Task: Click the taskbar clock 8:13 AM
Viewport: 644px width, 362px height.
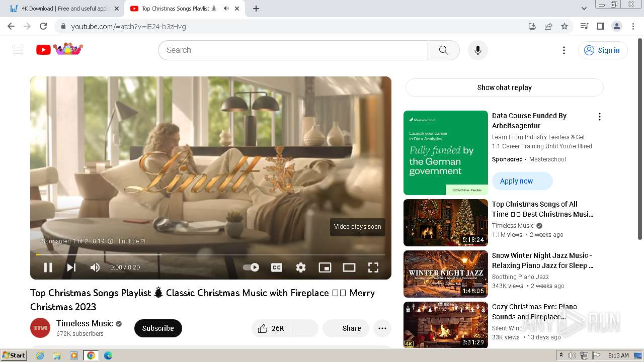Action: [618, 355]
